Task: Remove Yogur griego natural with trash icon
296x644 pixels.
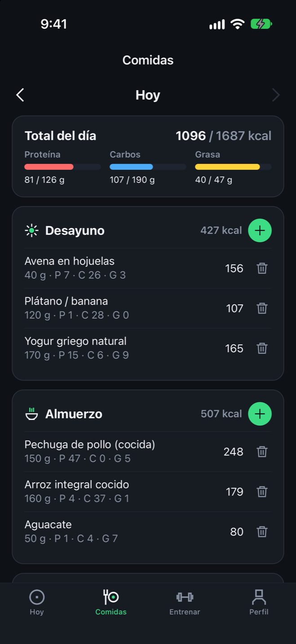Action: [x=262, y=348]
